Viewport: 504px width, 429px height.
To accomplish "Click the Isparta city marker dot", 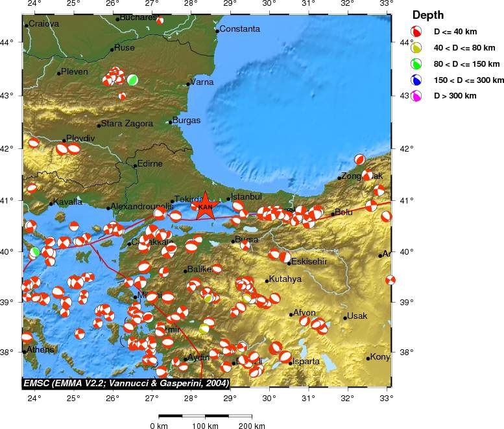I will tap(291, 363).
